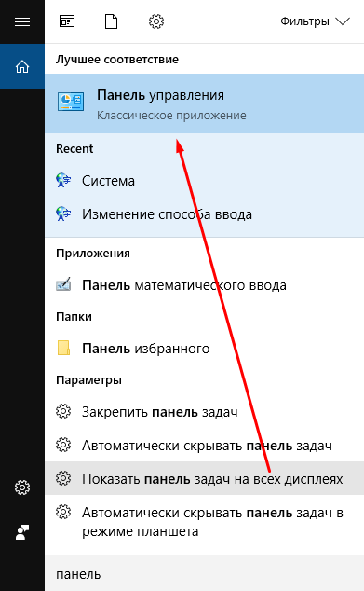Click the search field containing панель

pos(205,573)
